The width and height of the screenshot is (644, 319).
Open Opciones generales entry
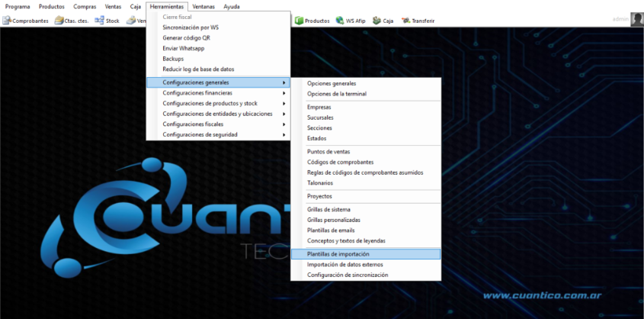pyautogui.click(x=331, y=83)
